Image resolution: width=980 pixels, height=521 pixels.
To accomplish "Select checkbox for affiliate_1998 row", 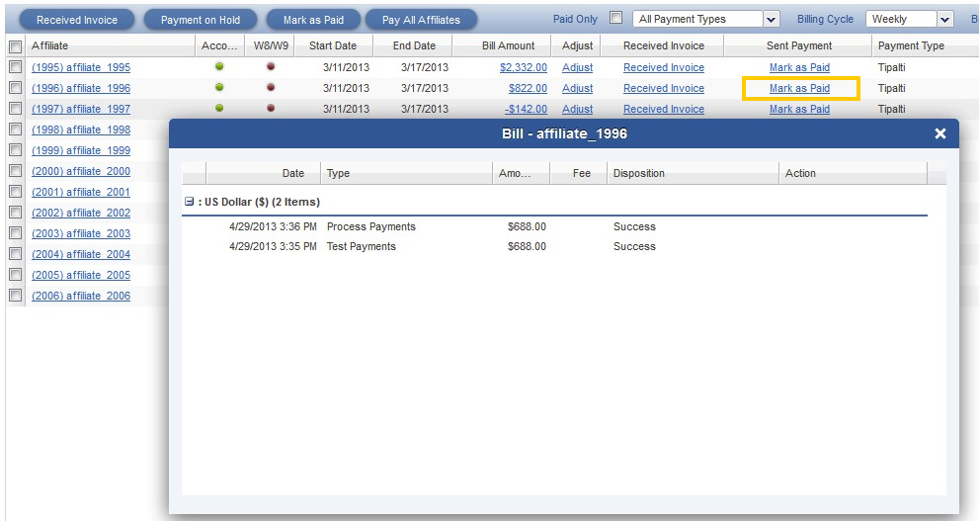I will (15, 130).
